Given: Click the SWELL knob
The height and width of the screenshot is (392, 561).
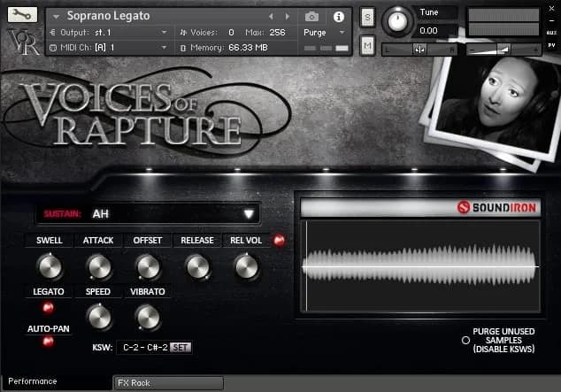Looking at the screenshot, I should point(50,267).
